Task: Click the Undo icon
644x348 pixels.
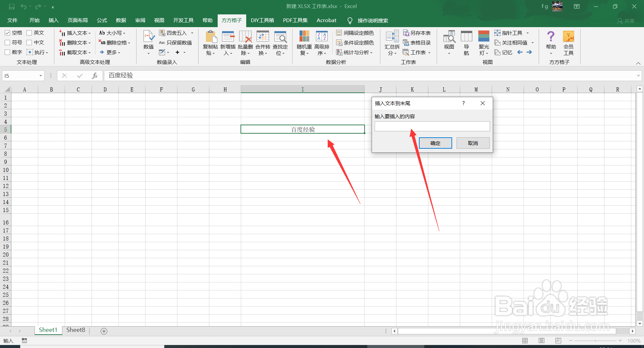Action: [x=23, y=6]
